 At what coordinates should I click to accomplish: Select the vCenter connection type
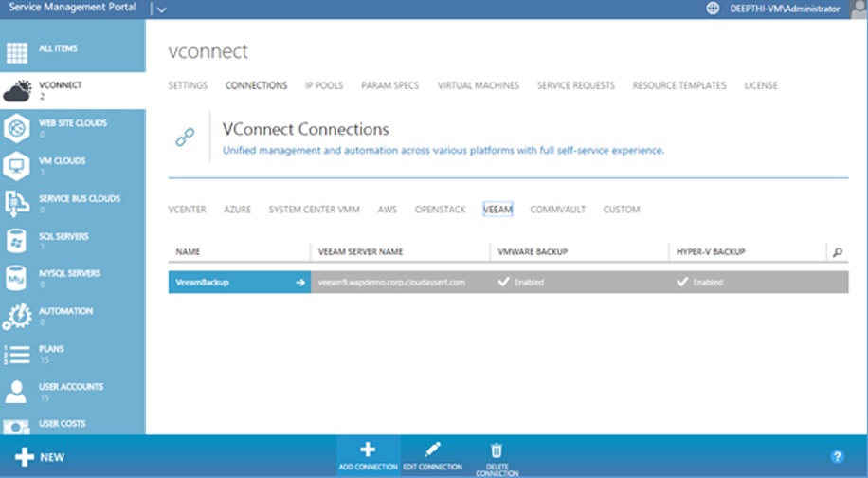pos(187,210)
